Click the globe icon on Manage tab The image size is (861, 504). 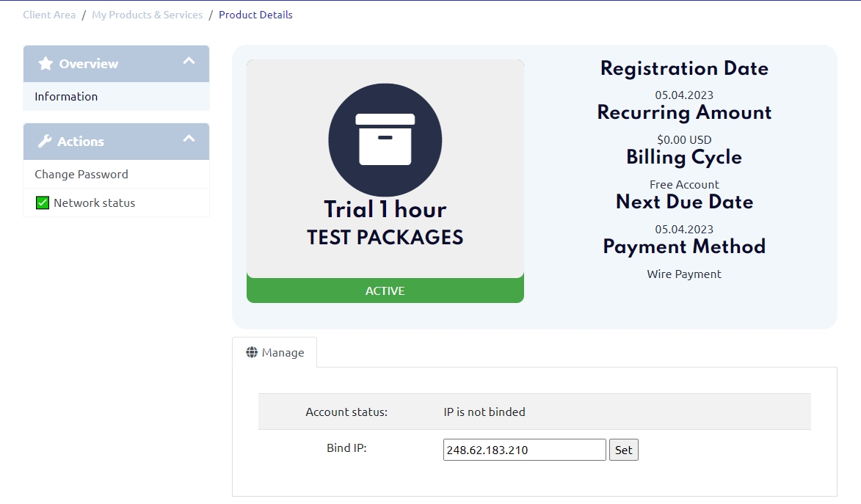[x=252, y=352]
